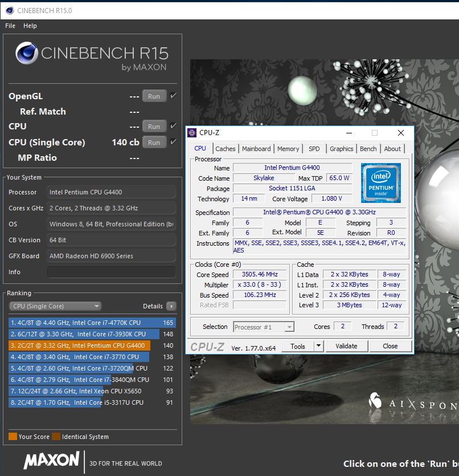Select ranking row Intel Core i7-3930K
459x476 pixels.
[92, 334]
